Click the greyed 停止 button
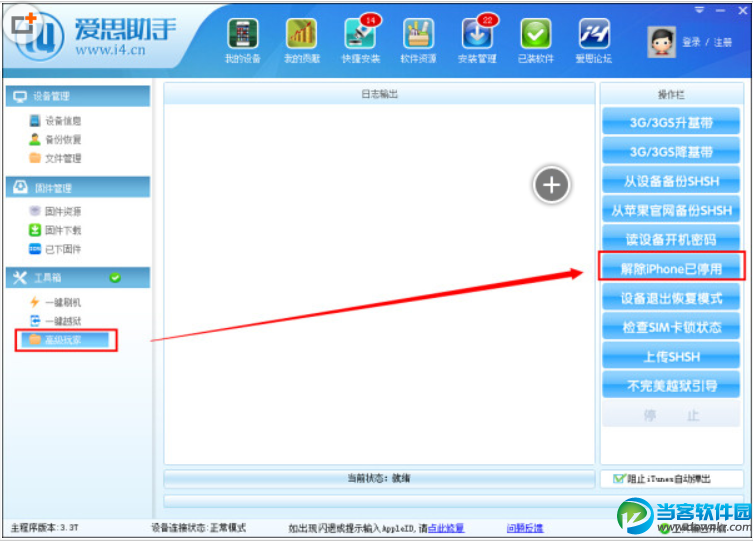The height and width of the screenshot is (541, 753). [x=671, y=415]
